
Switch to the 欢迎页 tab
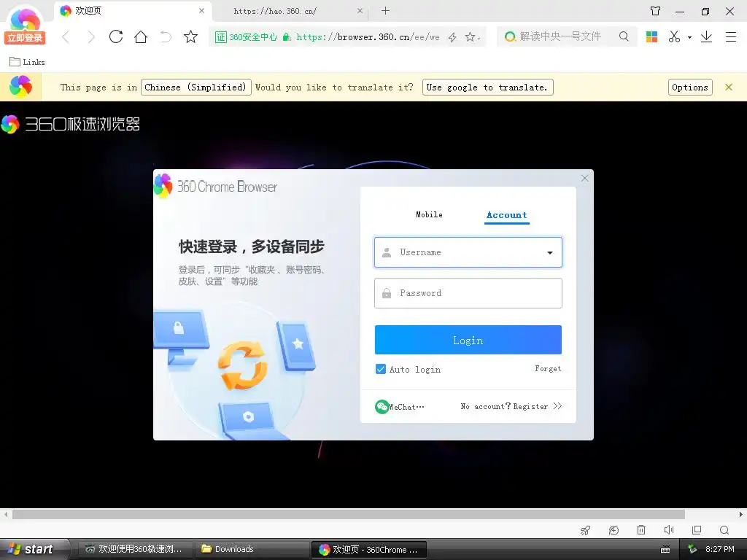coord(131,11)
